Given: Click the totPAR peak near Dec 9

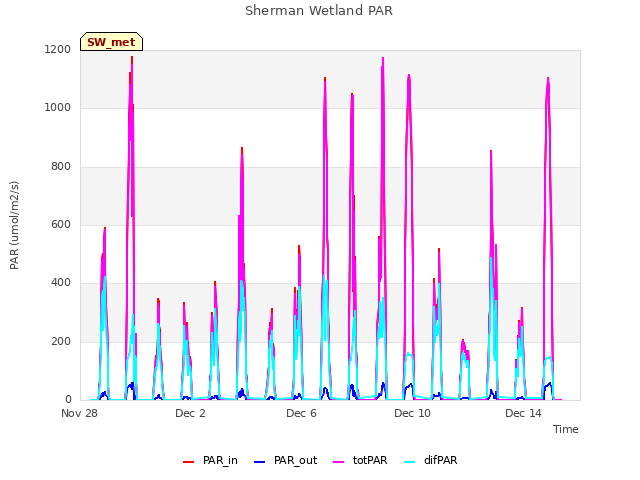Looking at the screenshot, I should pos(383,58).
